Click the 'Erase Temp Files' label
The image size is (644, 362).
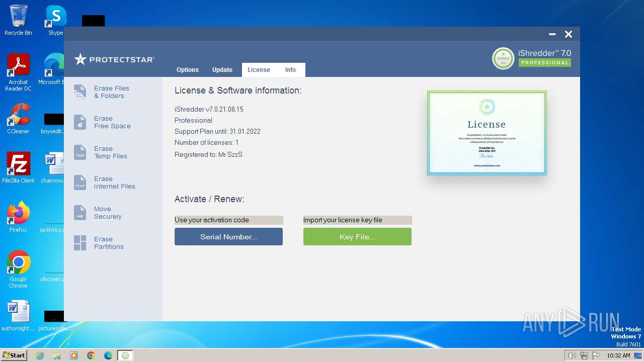[111, 152]
